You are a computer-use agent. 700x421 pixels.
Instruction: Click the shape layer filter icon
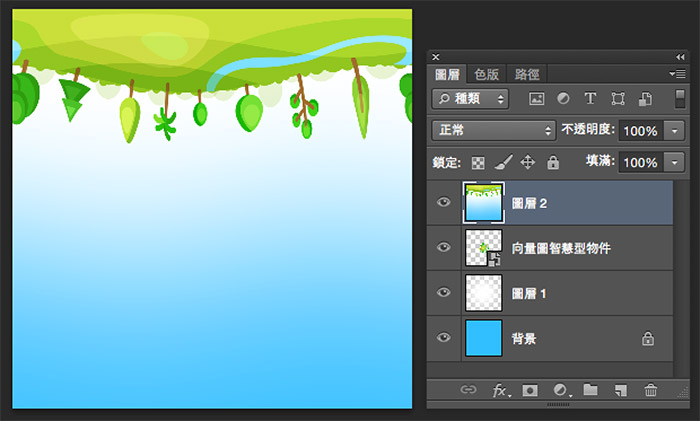[617, 99]
